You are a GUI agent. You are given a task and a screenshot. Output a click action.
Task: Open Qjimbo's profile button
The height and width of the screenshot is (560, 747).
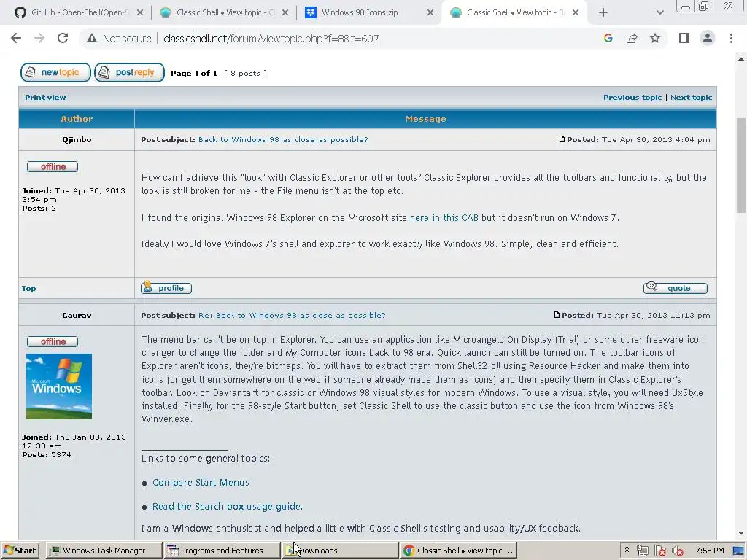(x=166, y=287)
